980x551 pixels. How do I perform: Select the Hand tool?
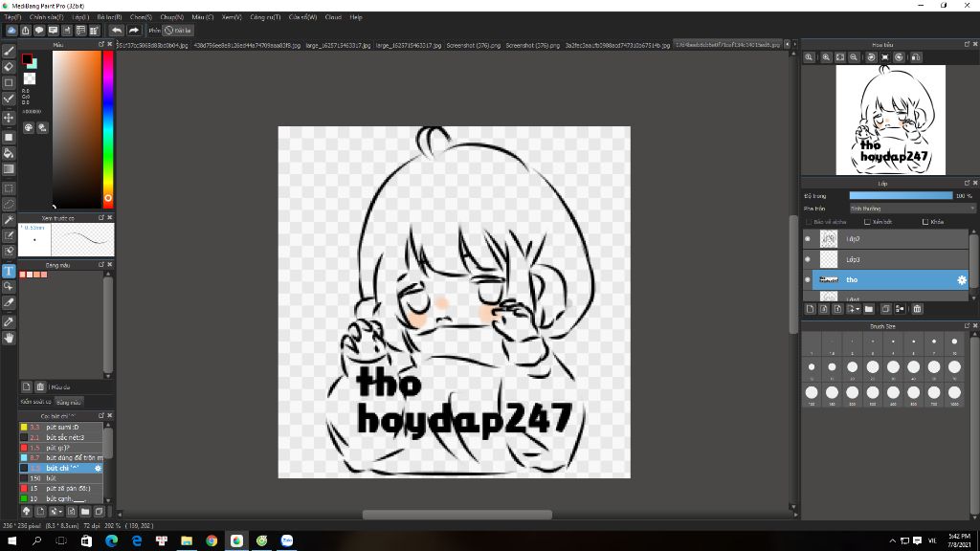click(9, 338)
